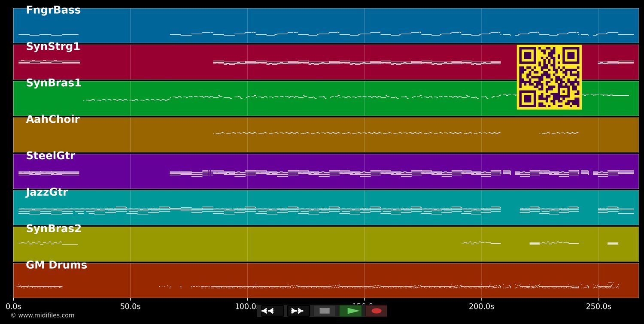The width and height of the screenshot is (644, 324).
Task: Click the rewind button
Action: (272, 311)
